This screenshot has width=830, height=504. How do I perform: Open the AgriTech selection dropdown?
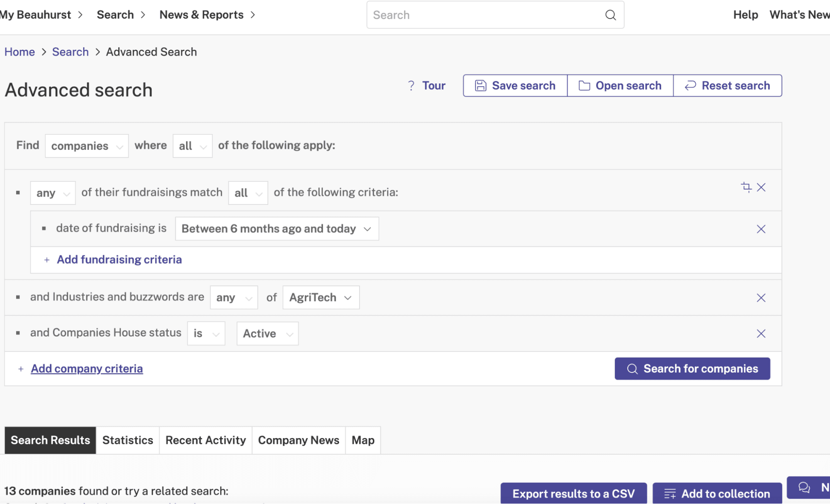coord(321,297)
